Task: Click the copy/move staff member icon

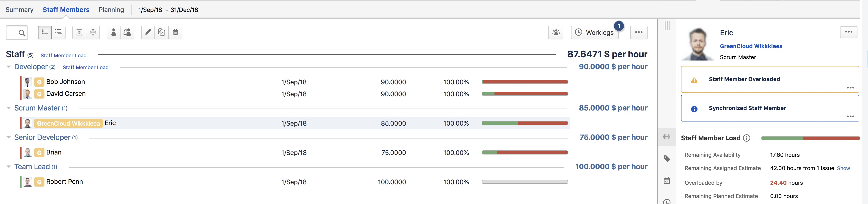Action: point(162,32)
